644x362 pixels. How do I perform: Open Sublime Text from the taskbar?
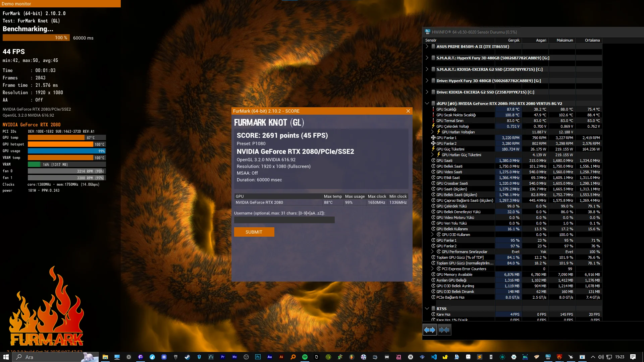coord(479,357)
